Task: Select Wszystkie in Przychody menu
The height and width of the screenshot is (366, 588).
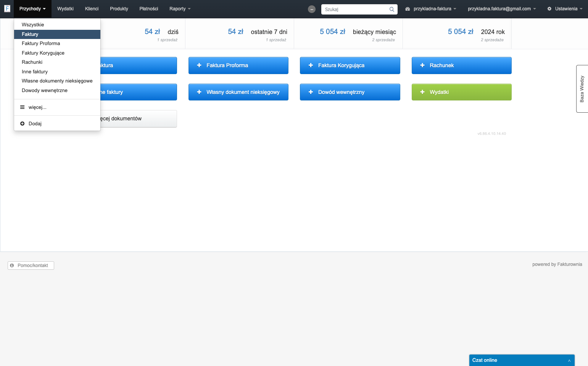Action: [57, 25]
